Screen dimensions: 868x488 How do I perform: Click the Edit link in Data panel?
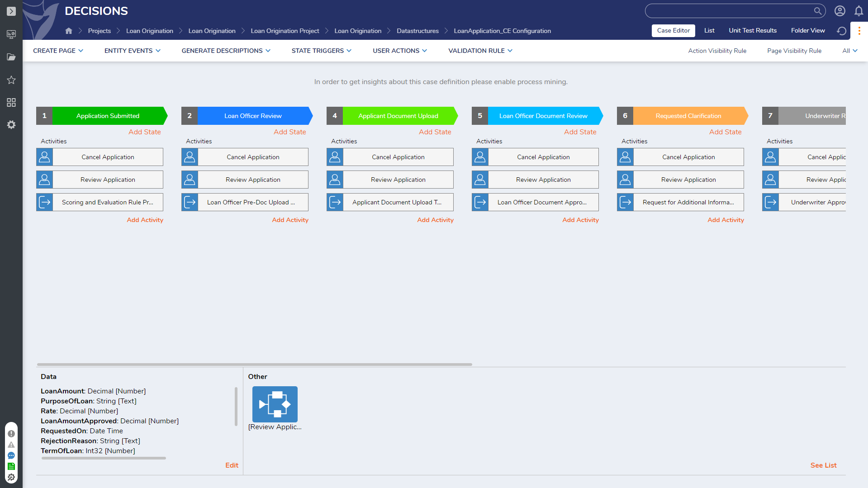click(232, 465)
